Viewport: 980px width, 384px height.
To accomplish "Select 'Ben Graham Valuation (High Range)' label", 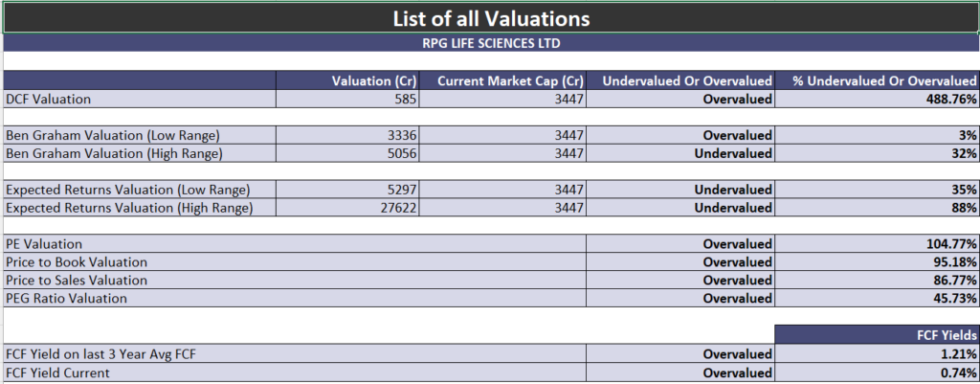I will [x=140, y=153].
